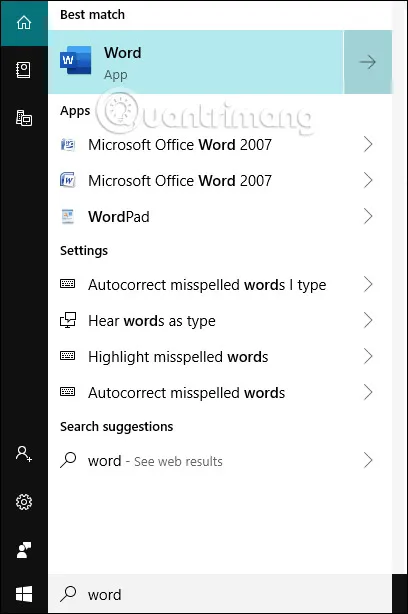Image resolution: width=408 pixels, height=614 pixels.
Task: Expand chevron for Autocorrect misspelled words I type
Action: click(x=368, y=284)
